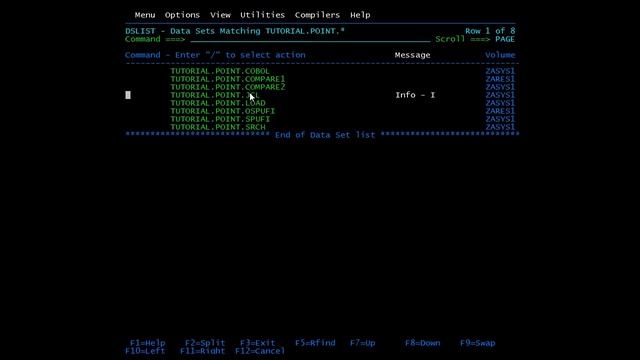Click F9=Swap function key

(478, 343)
